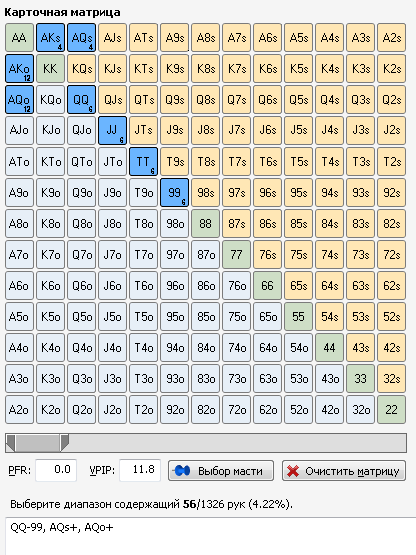Deselect the AQo hand cell

click(x=19, y=99)
